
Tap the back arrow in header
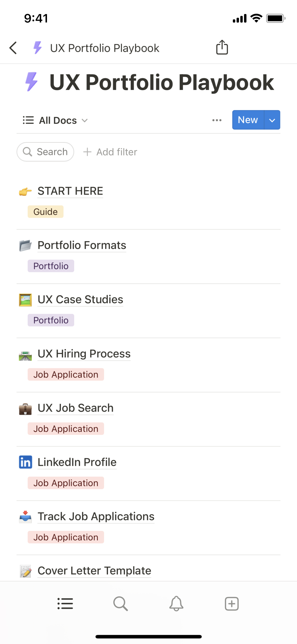pos(13,48)
